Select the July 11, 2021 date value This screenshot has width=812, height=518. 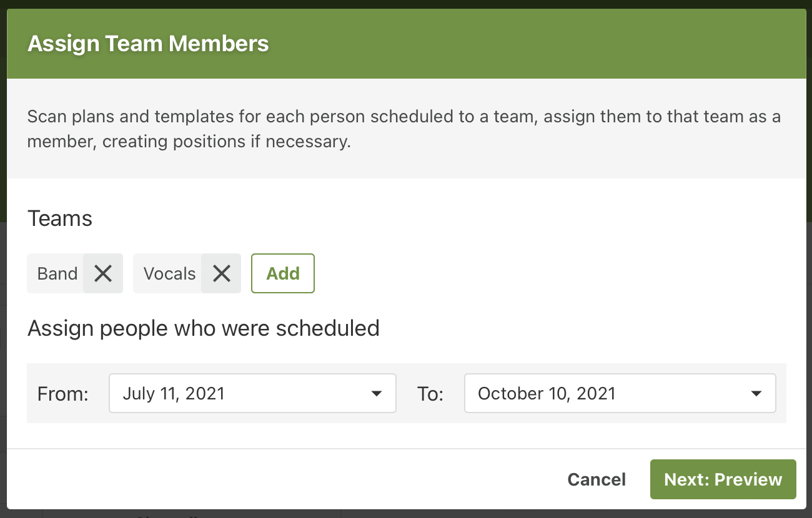click(174, 393)
